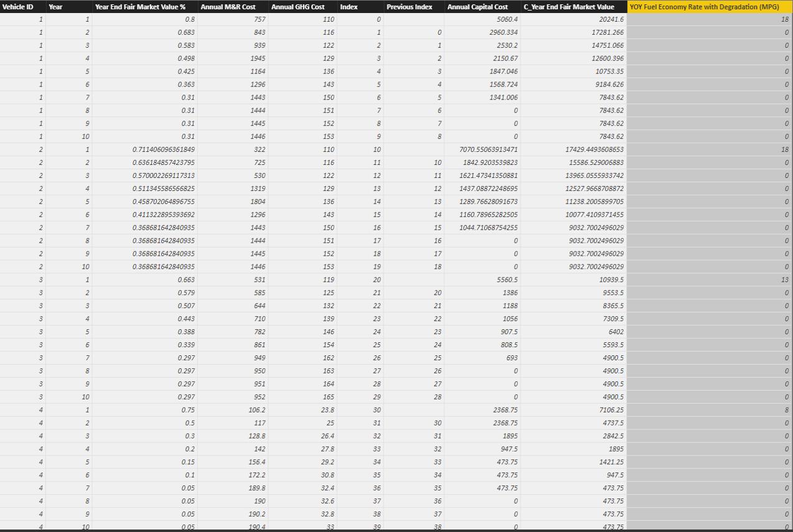Screen dimensions: 793x532
Task: Select the capital cost cell 1621.47341350881
Action: coord(482,176)
